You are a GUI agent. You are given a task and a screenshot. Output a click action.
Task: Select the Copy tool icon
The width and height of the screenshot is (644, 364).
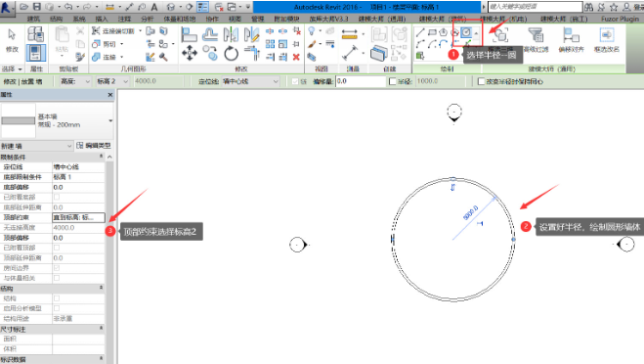[210, 53]
